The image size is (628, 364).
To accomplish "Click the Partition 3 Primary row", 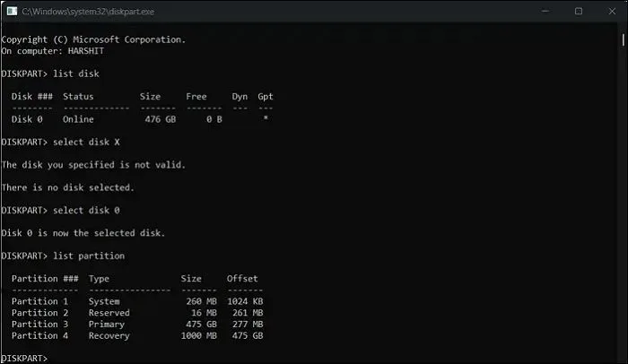I will 136,325.
